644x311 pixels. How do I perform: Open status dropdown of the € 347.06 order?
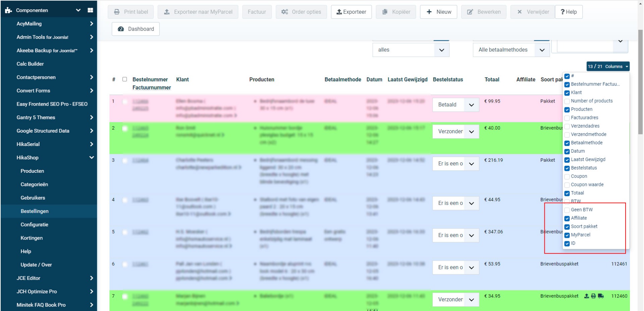click(455, 235)
